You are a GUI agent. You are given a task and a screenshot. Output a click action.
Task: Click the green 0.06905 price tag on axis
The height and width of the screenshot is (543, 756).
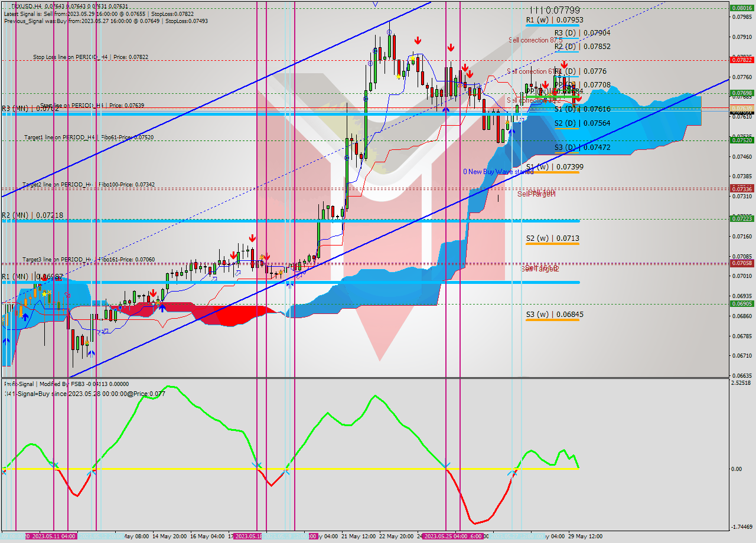click(742, 303)
